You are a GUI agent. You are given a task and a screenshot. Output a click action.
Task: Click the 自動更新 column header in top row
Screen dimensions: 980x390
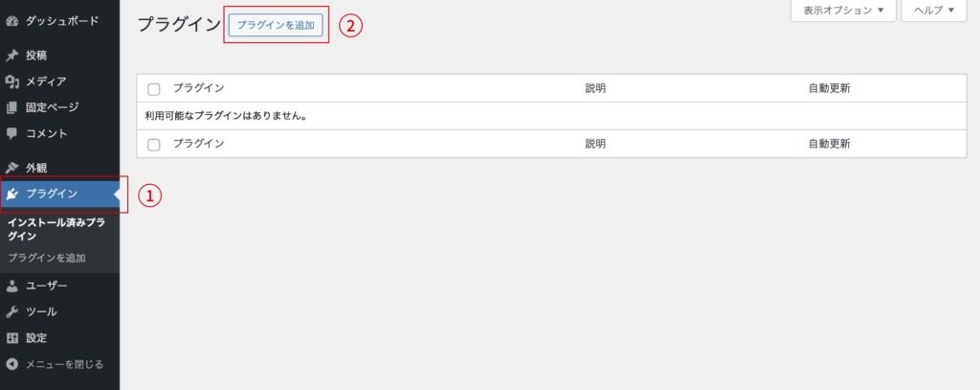[829, 88]
